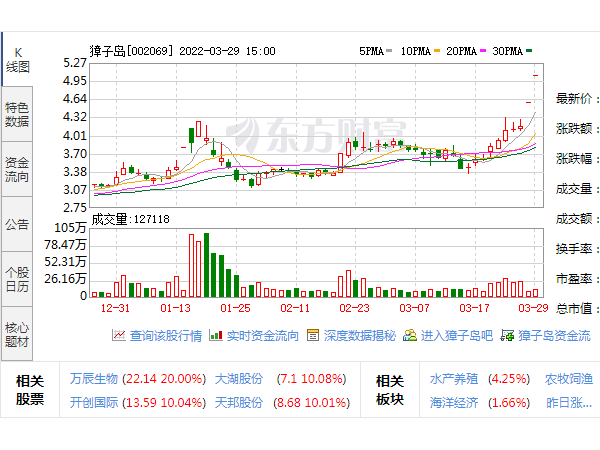Select the 资金流向 side tab
The width and height of the screenshot is (600, 450).
click(x=17, y=169)
